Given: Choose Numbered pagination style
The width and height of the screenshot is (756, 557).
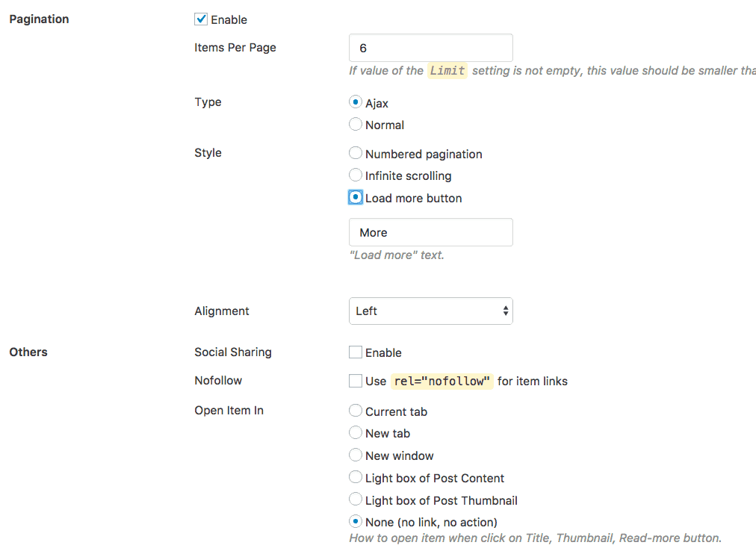Looking at the screenshot, I should pyautogui.click(x=356, y=153).
